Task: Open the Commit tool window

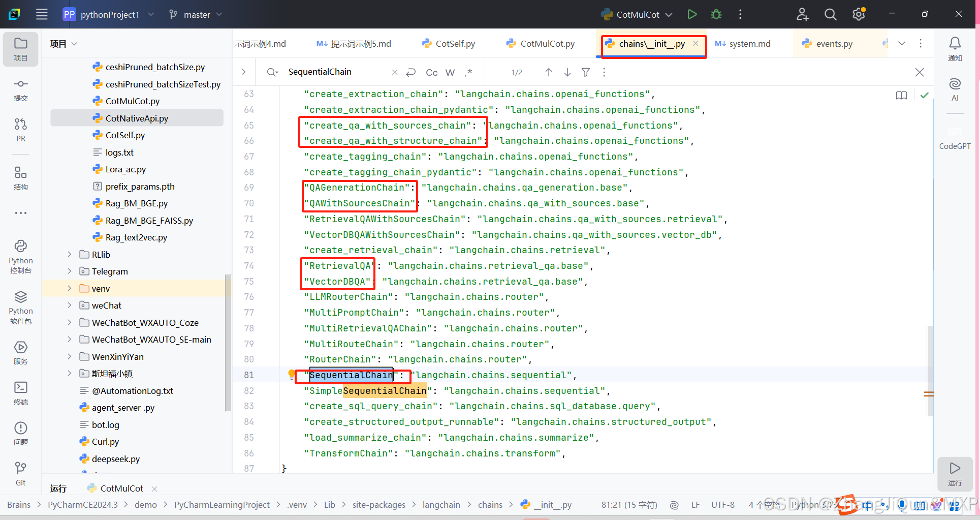Action: click(x=20, y=89)
